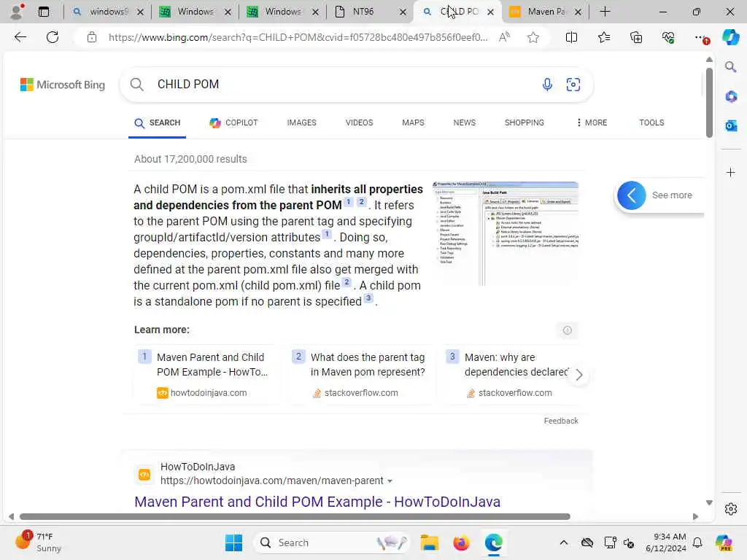Screen dimensions: 747x560
Task: Search by voice microphone icon
Action: coord(547,85)
